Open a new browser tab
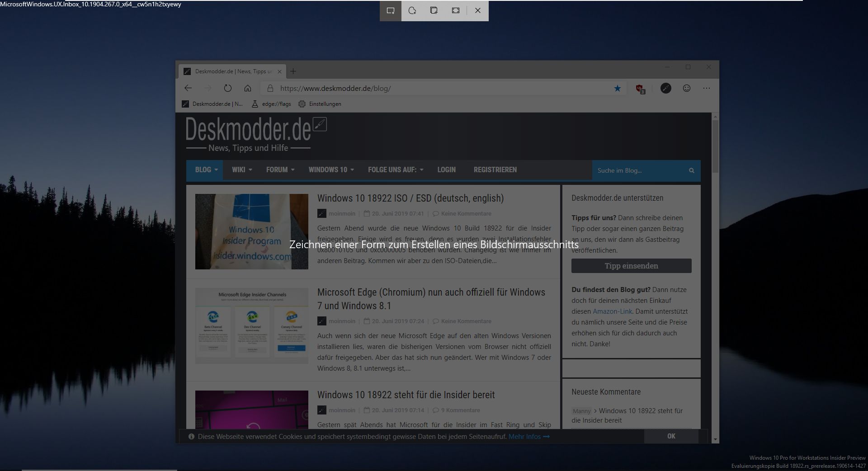This screenshot has height=471, width=868. pos(293,71)
